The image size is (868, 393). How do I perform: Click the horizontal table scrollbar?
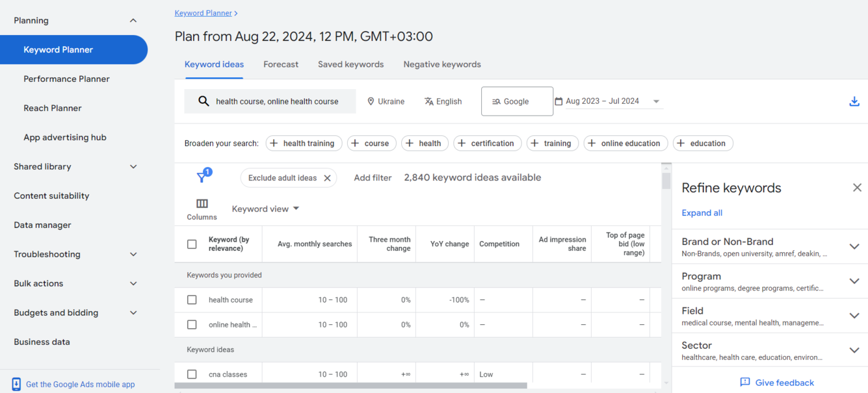[x=351, y=386]
